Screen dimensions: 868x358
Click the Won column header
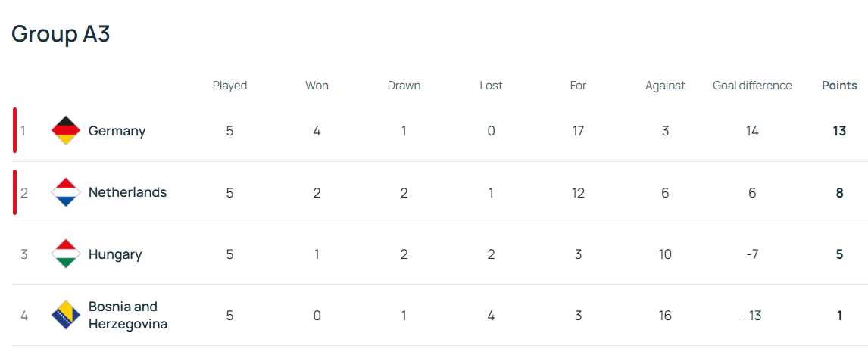click(317, 86)
